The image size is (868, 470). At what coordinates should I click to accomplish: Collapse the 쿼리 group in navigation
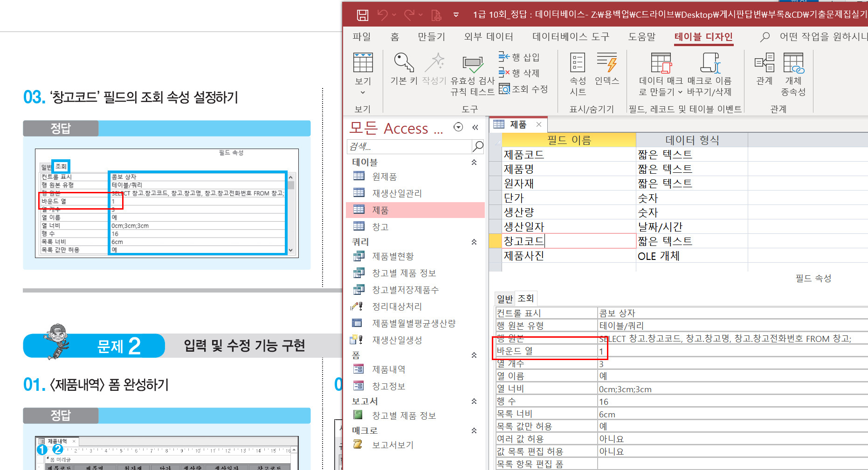(474, 242)
